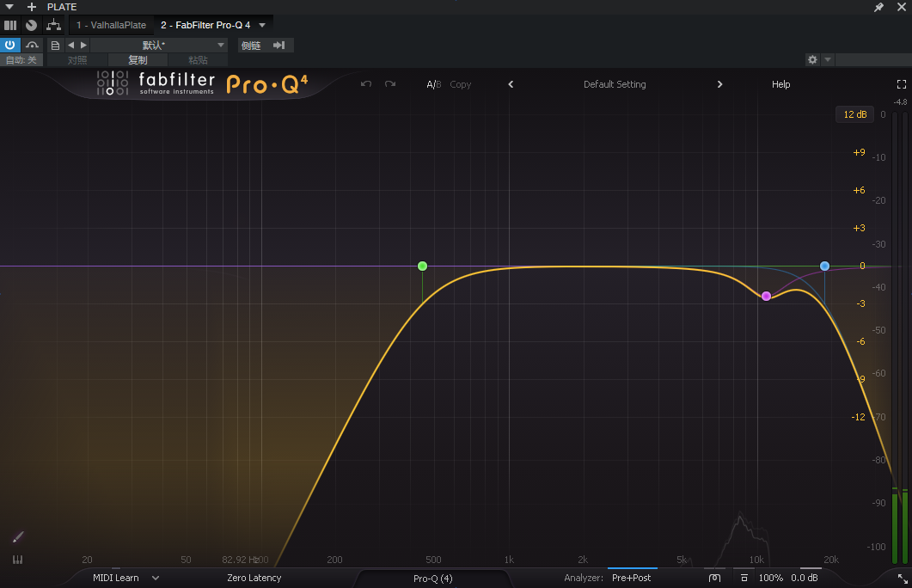Click the knob icon in plugin header
Viewport: 912px width, 588px height.
click(32, 25)
